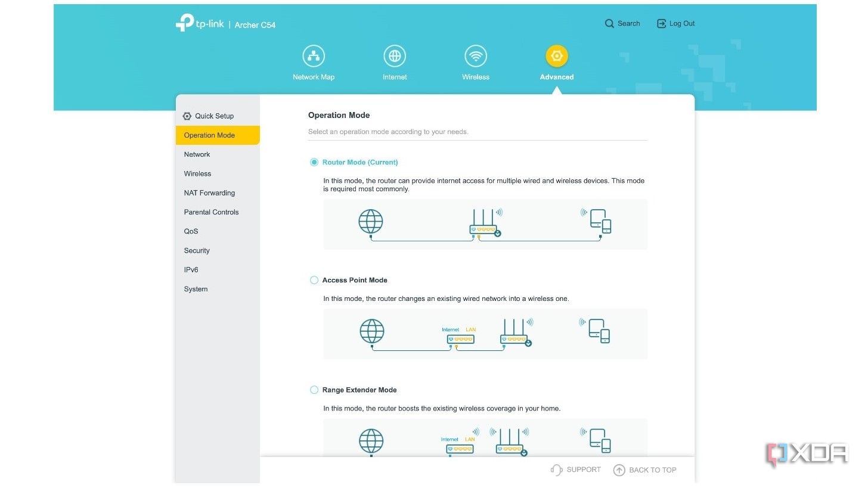Click the BACK TO TOP text
The width and height of the screenshot is (868, 488).
653,470
